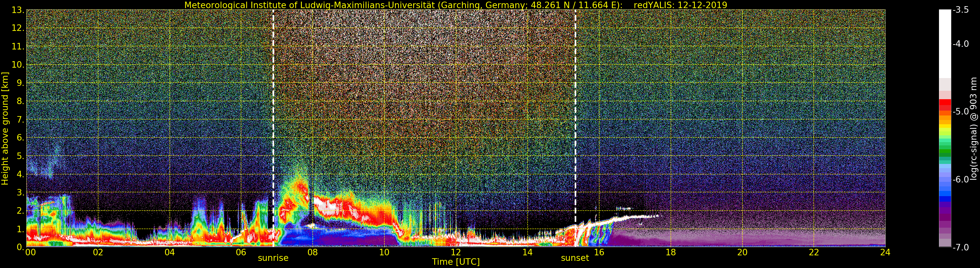Screen dimensions: 980x268
Task: Click the 'Time [UTC]' axis label
Action: [x=456, y=262]
